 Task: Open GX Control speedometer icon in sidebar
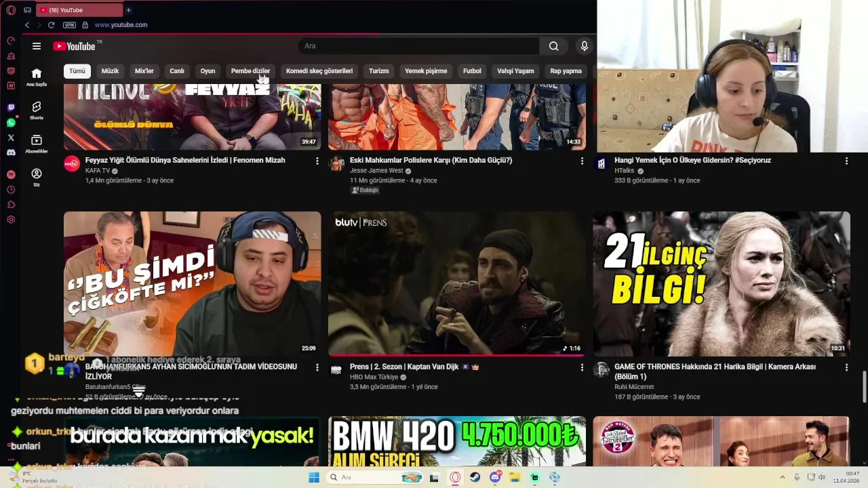click(11, 41)
